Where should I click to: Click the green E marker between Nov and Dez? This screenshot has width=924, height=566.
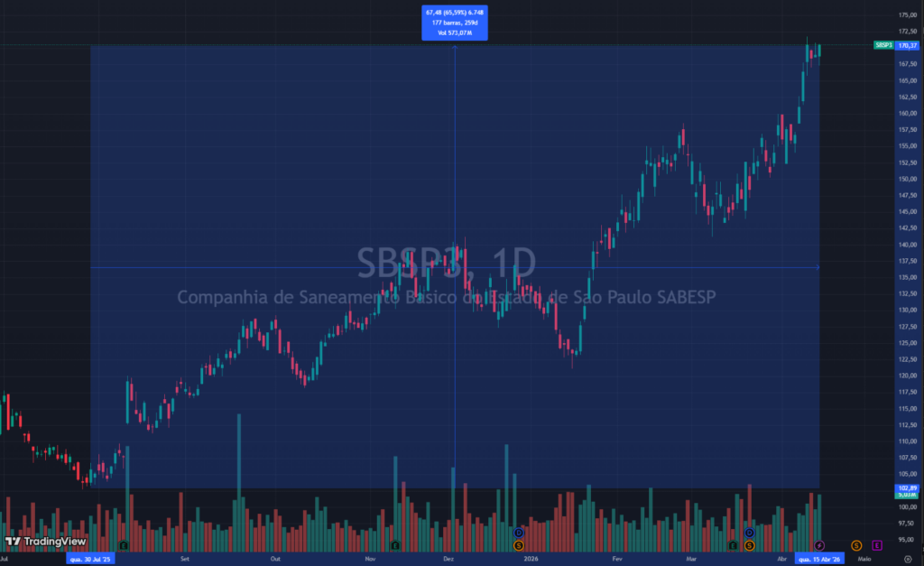coord(395,545)
